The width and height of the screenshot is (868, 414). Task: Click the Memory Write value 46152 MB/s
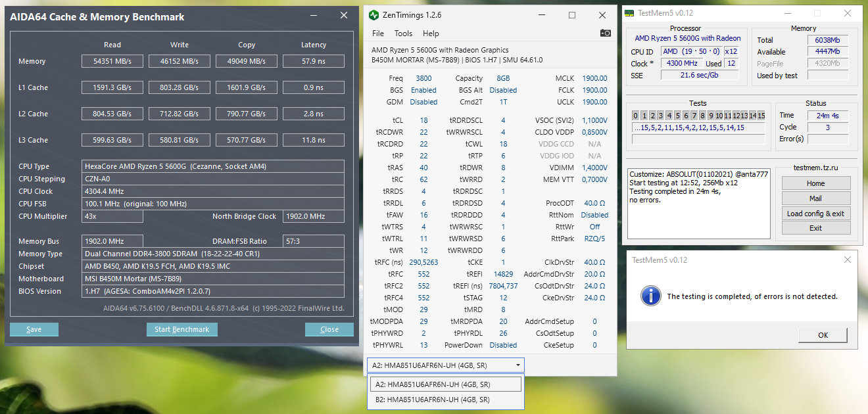tap(180, 61)
